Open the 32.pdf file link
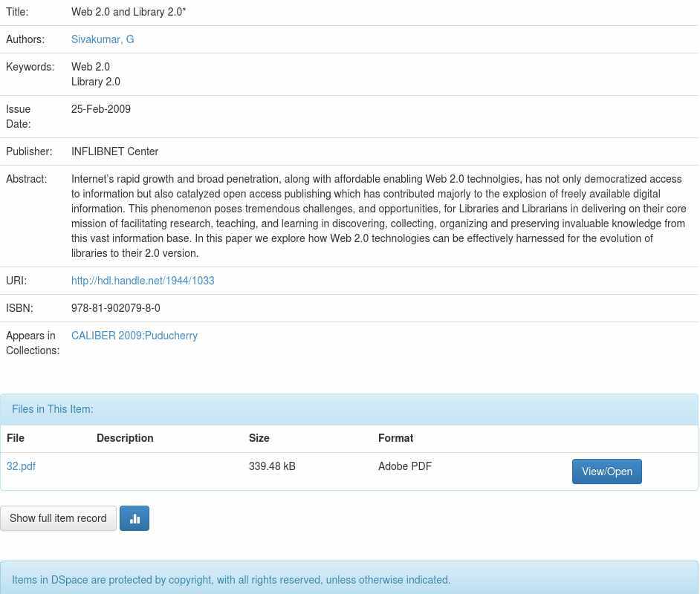This screenshot has width=700, height=594. [x=21, y=466]
